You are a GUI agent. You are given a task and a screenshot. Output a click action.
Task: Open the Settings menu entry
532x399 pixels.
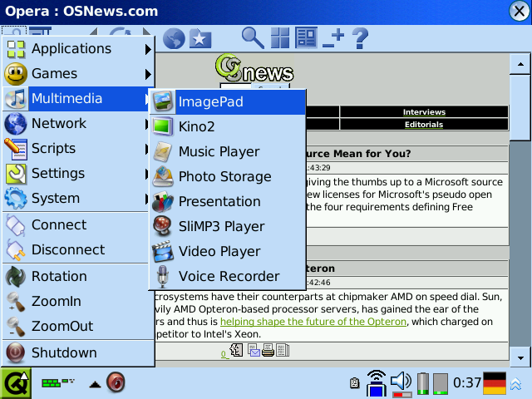coord(76,174)
